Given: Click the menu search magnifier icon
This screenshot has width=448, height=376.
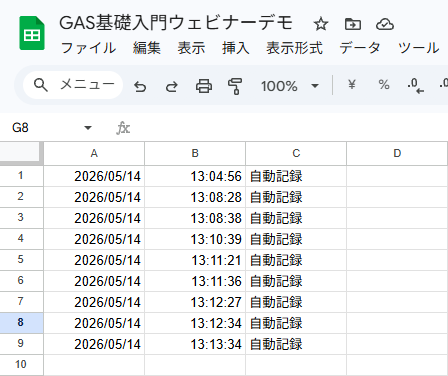Looking at the screenshot, I should point(41,85).
